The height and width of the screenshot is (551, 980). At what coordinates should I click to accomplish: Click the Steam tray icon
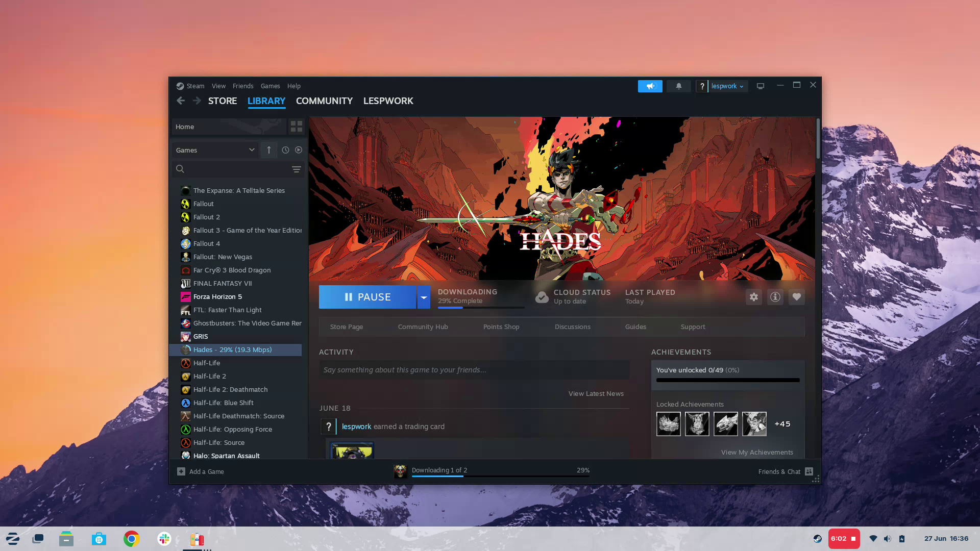click(x=817, y=539)
